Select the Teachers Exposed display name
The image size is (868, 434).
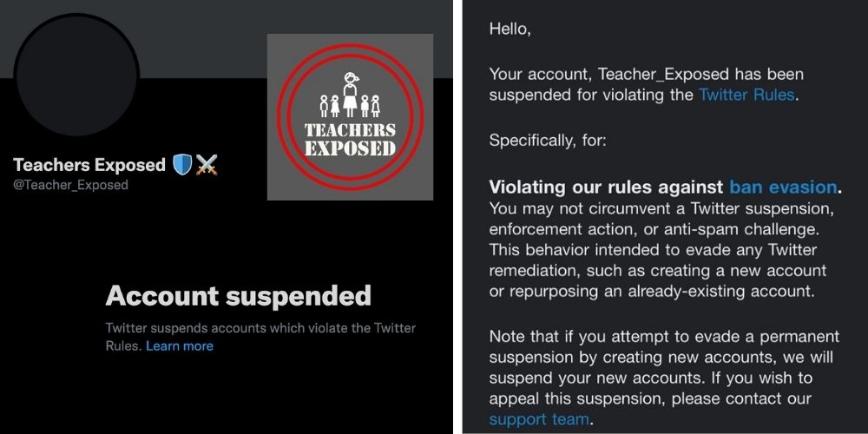click(x=89, y=165)
